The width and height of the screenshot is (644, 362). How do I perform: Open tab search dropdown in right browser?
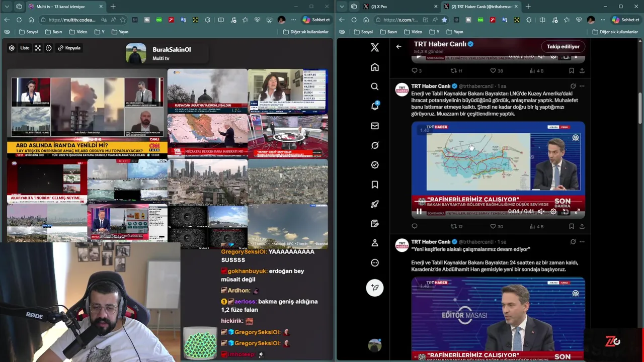coord(342,7)
